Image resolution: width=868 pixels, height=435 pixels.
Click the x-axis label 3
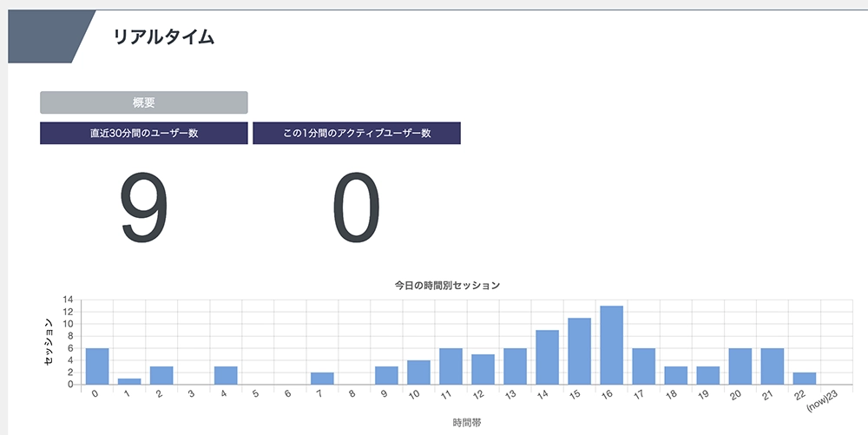191,394
